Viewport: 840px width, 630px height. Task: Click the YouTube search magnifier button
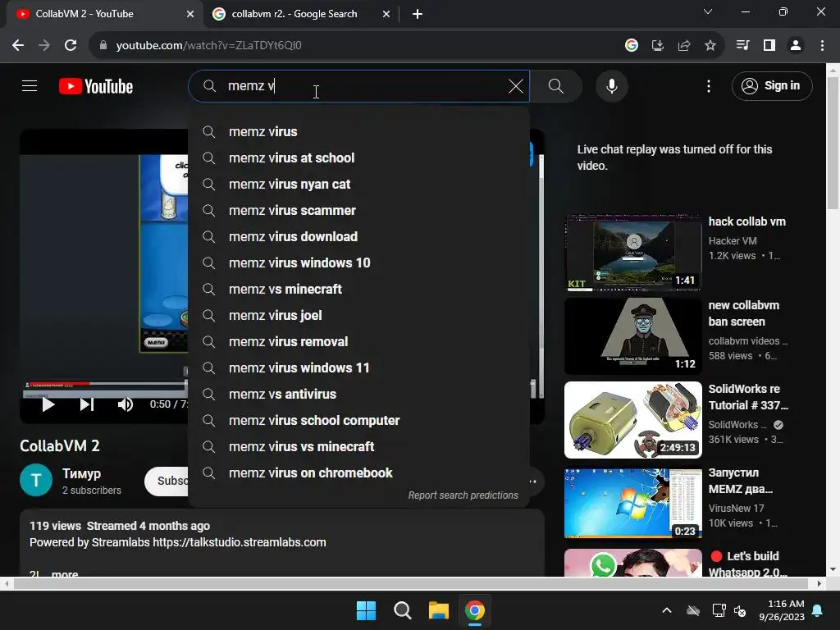coord(556,85)
